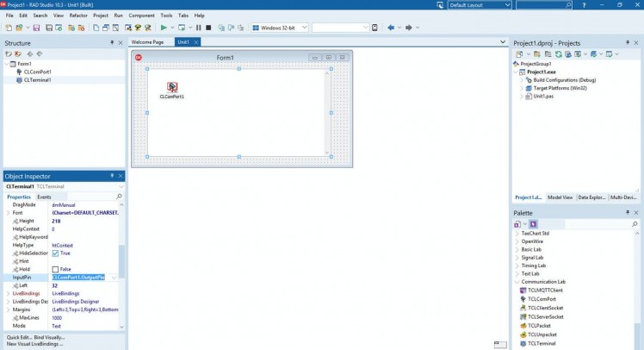Viewport: 644px width, 350px height.
Task: Select CLTerminal1 in the Structure tree
Action: (37, 80)
